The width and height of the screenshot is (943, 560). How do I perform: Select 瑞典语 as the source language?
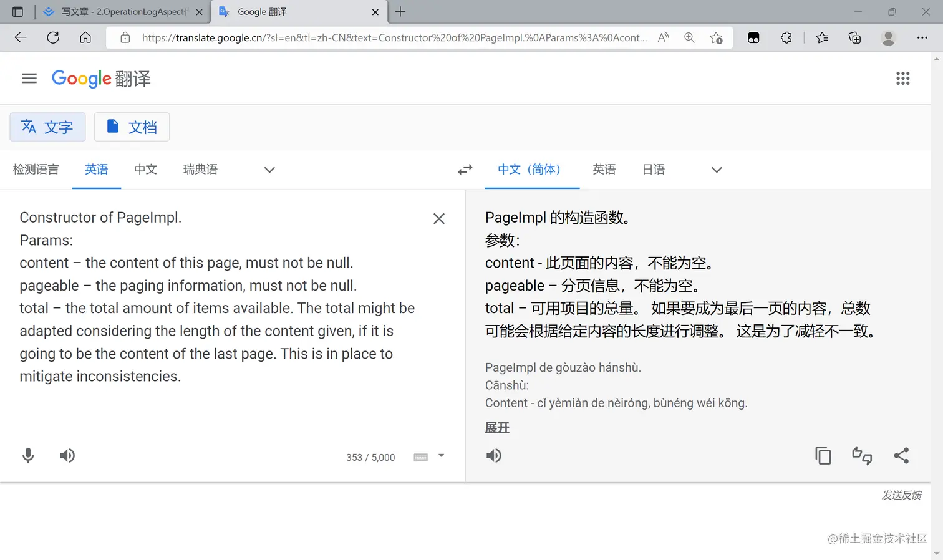(200, 170)
